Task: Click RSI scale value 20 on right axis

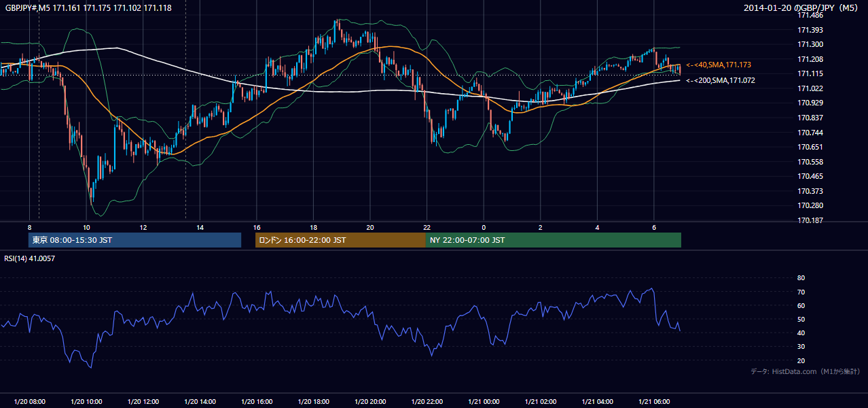Action: tap(801, 360)
